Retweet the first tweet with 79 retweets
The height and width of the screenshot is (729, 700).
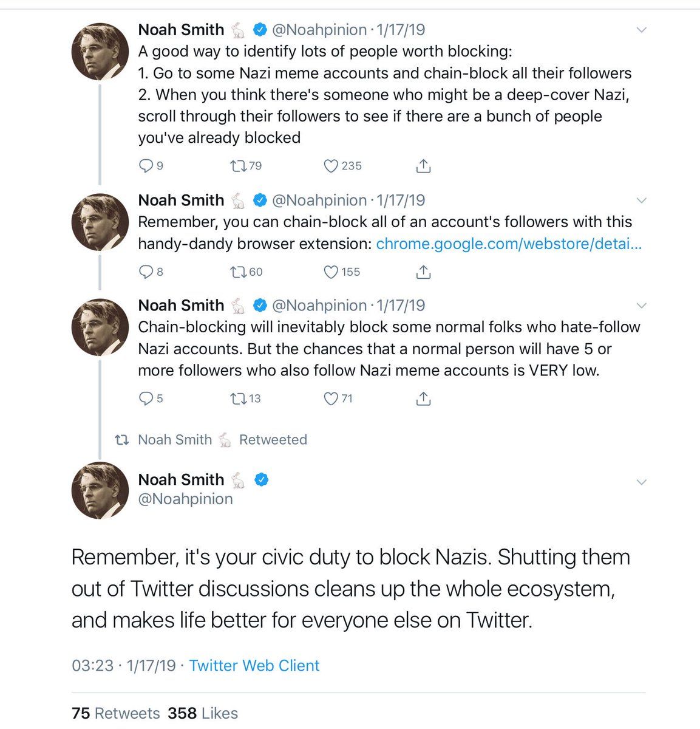[x=239, y=166]
